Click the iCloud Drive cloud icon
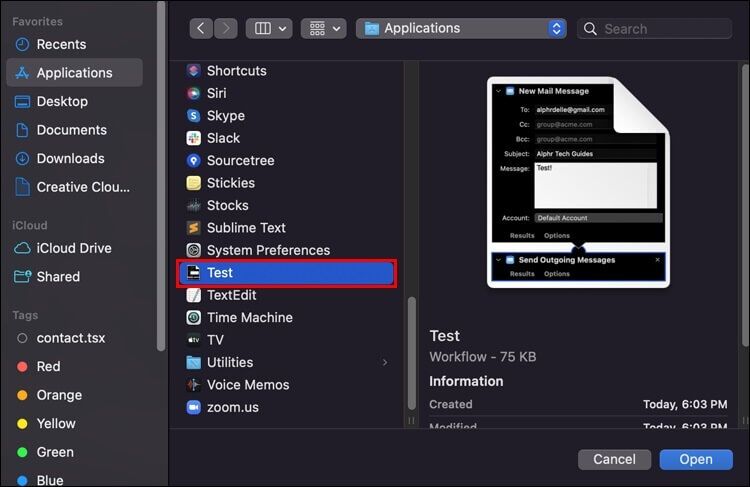This screenshot has width=750, height=487. click(x=22, y=248)
